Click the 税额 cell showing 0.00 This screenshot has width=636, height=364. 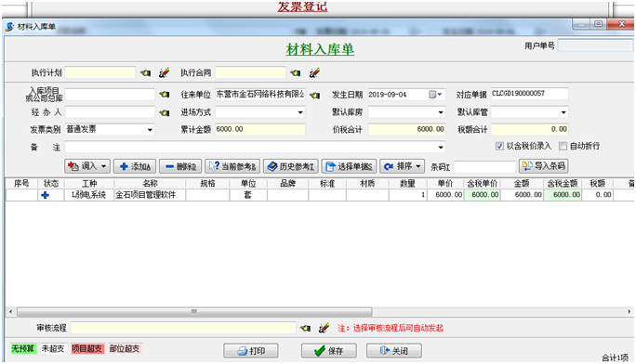[598, 195]
